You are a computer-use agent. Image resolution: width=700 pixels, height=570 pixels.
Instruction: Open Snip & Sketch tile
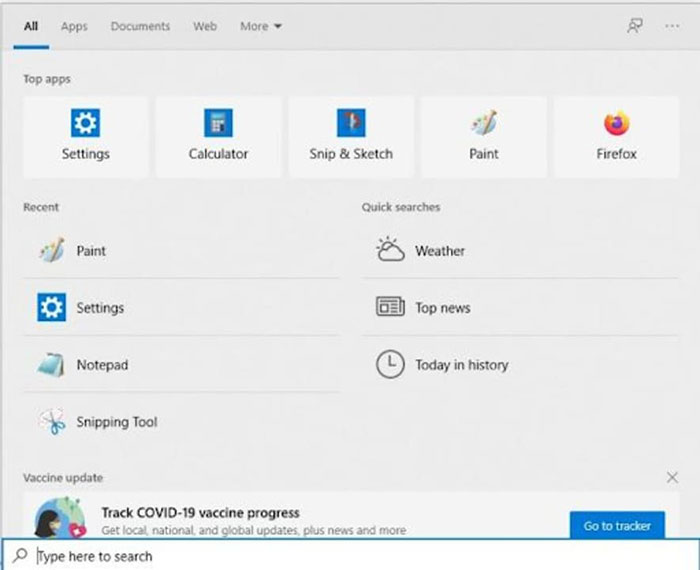[x=351, y=137]
